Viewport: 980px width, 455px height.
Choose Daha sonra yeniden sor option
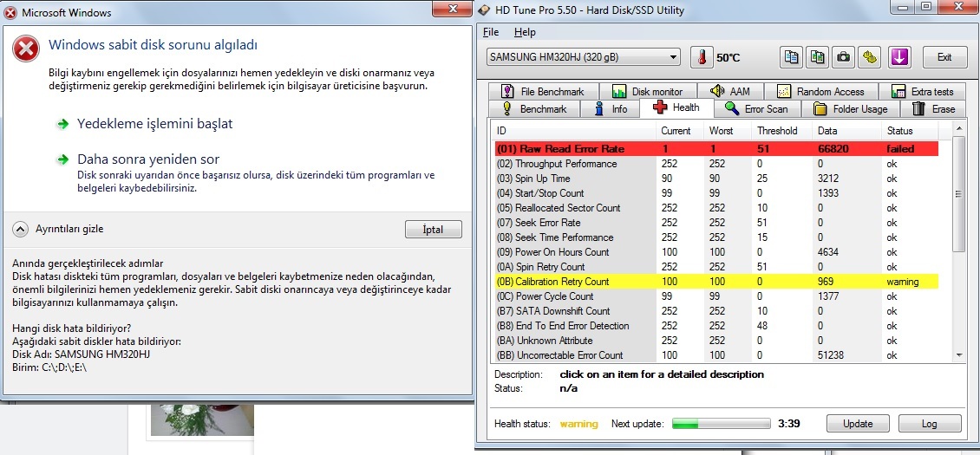click(148, 159)
